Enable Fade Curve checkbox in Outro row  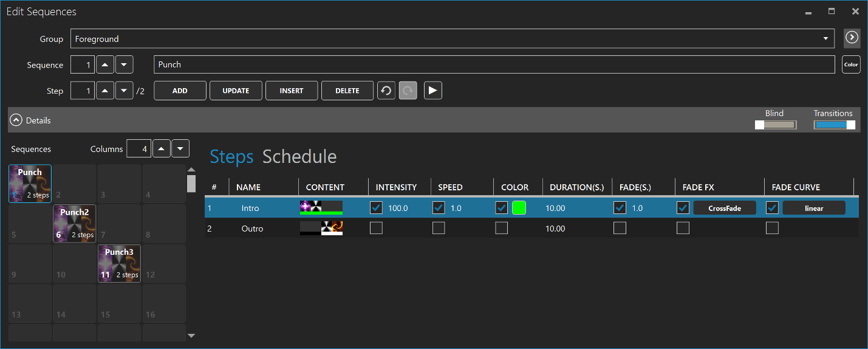(x=772, y=228)
